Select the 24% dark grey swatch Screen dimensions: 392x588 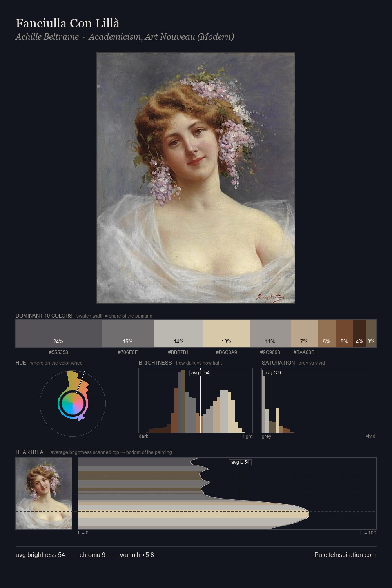(58, 334)
